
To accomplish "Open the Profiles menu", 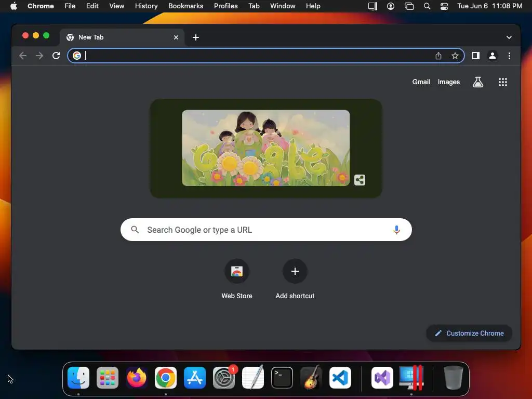I will (x=225, y=6).
